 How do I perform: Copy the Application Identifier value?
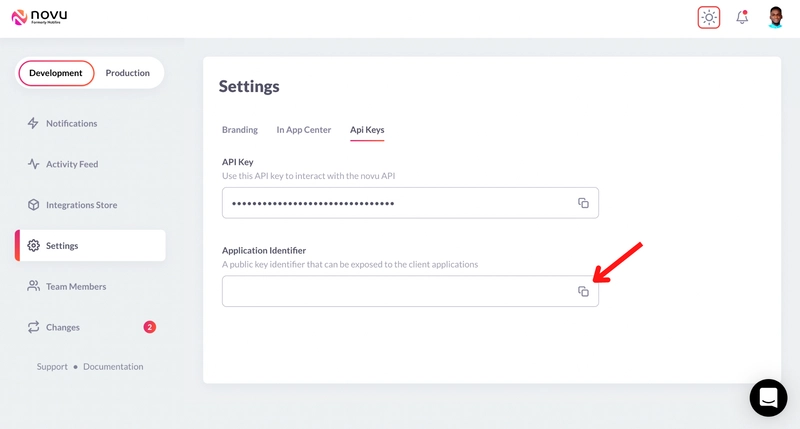[x=583, y=291]
